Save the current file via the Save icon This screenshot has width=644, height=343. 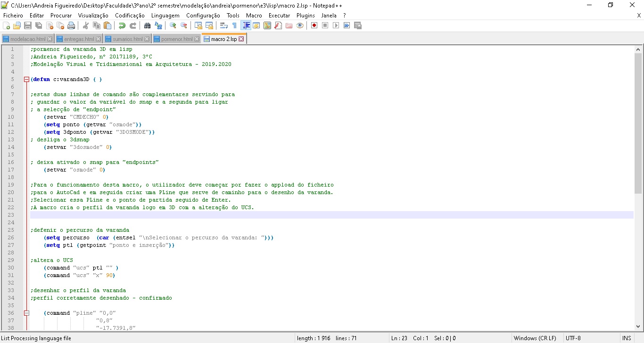point(28,25)
